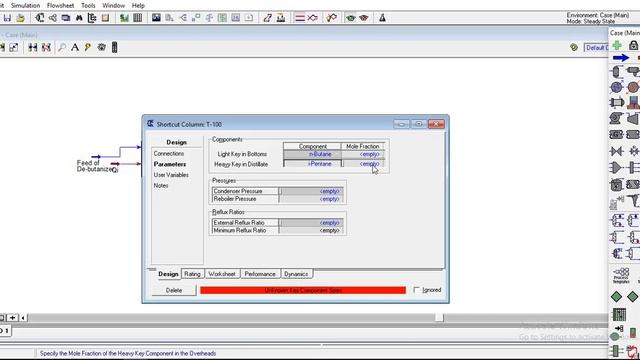The width and height of the screenshot is (640, 360).
Task: Click the red solver holding icon
Action: 364,18
